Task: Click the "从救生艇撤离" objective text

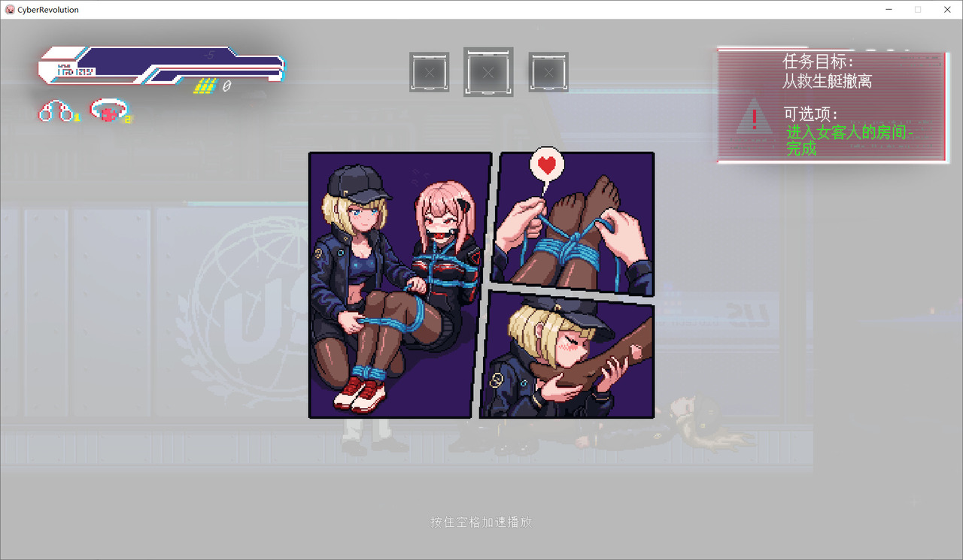Action: [x=828, y=81]
